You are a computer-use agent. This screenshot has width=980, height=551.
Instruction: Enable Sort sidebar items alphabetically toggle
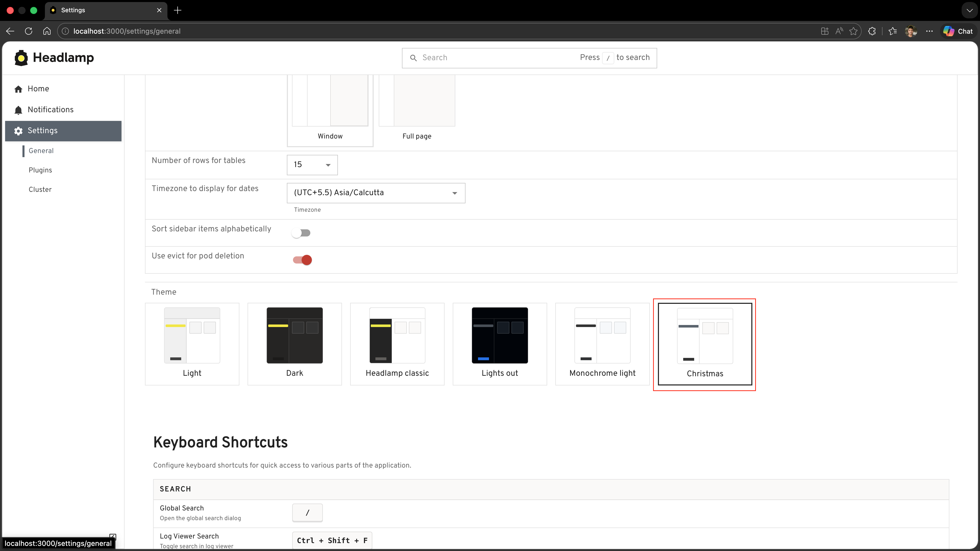click(x=301, y=233)
